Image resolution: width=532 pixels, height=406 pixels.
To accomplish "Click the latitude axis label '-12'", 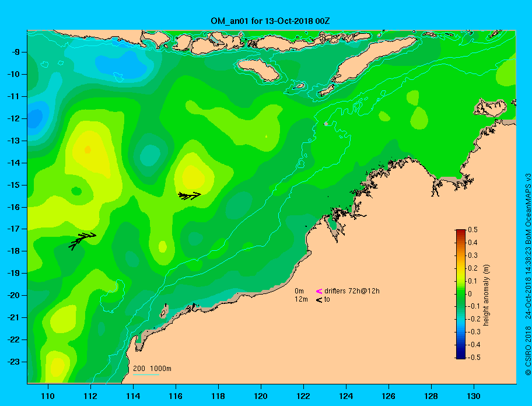I will tap(14, 119).
